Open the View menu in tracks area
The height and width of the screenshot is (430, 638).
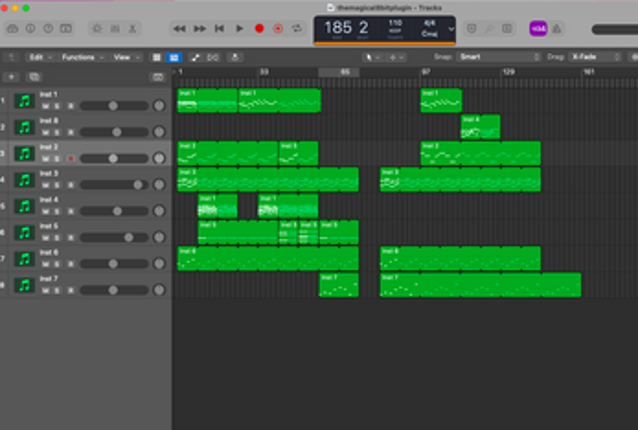click(x=125, y=57)
